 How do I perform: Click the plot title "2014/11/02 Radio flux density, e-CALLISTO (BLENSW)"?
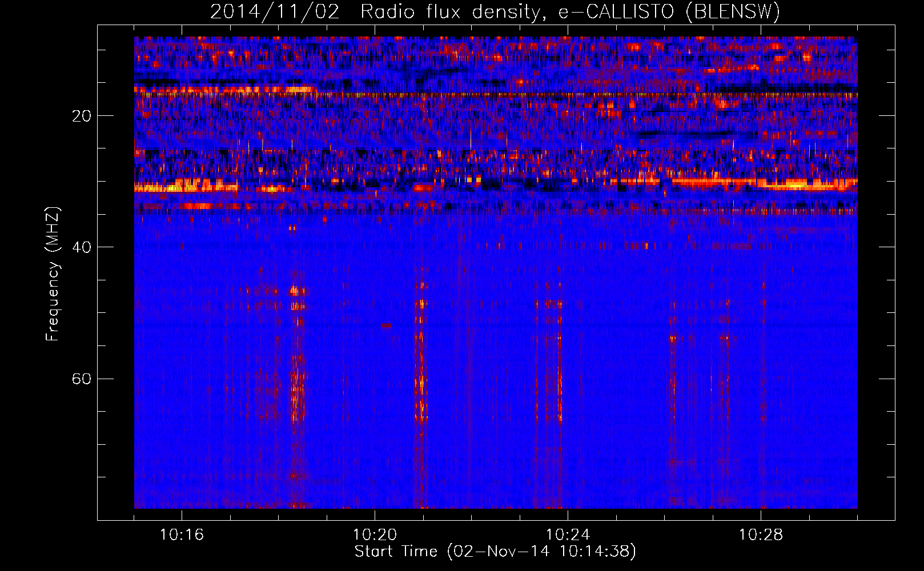pos(495,11)
